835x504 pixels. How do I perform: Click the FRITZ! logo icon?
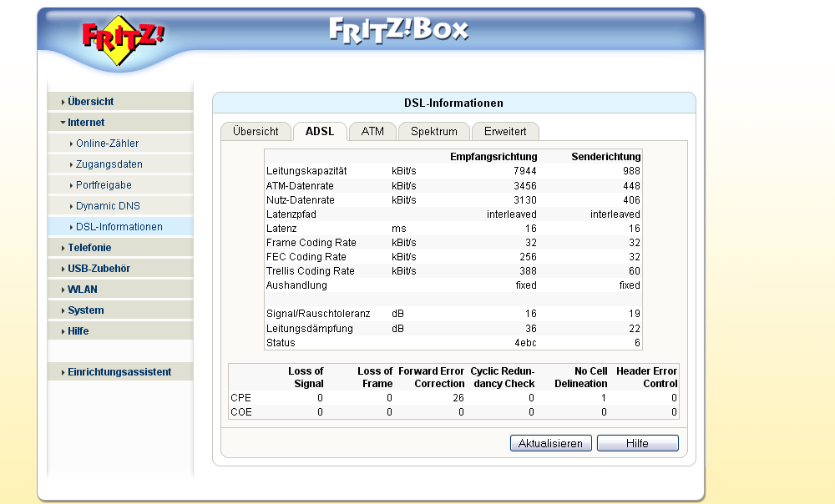[123, 40]
